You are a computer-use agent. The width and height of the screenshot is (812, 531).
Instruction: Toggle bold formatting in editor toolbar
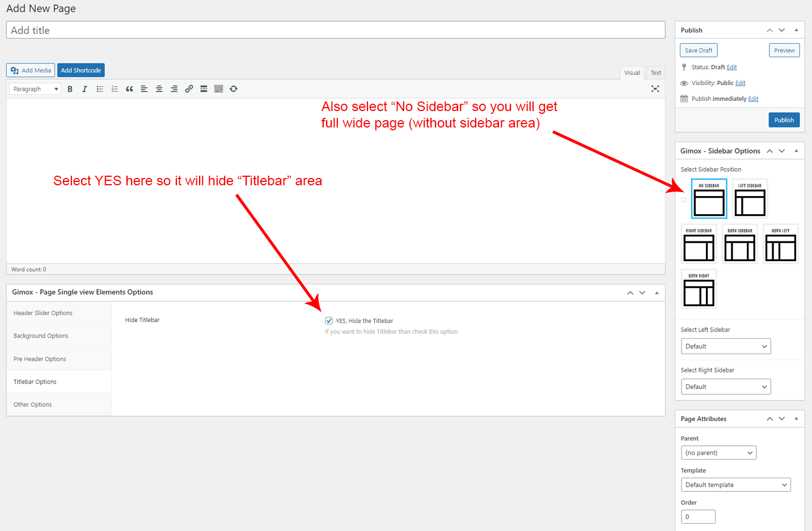coord(70,89)
